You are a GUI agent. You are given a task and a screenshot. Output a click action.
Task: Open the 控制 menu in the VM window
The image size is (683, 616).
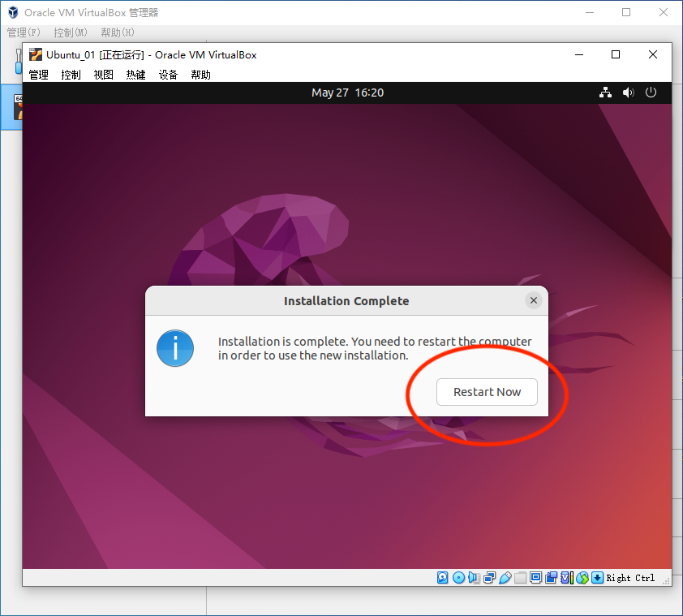(x=71, y=75)
